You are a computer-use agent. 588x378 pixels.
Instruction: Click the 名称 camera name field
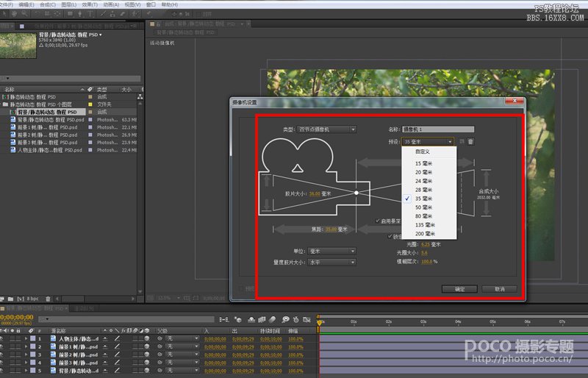(x=438, y=129)
